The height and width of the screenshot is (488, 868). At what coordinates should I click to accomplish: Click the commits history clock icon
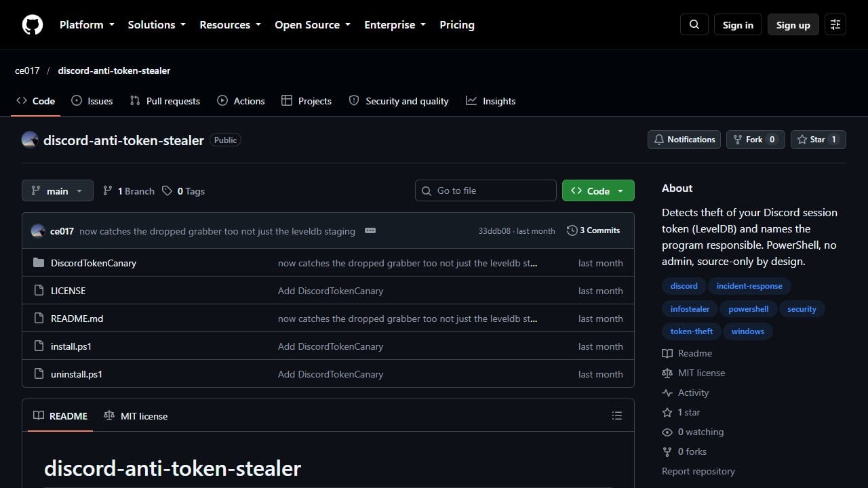(572, 230)
